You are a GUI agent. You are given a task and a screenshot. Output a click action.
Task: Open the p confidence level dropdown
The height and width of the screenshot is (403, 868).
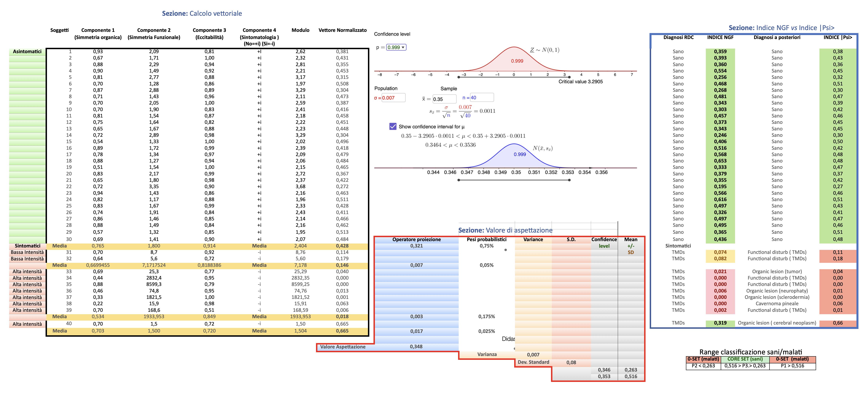click(396, 47)
